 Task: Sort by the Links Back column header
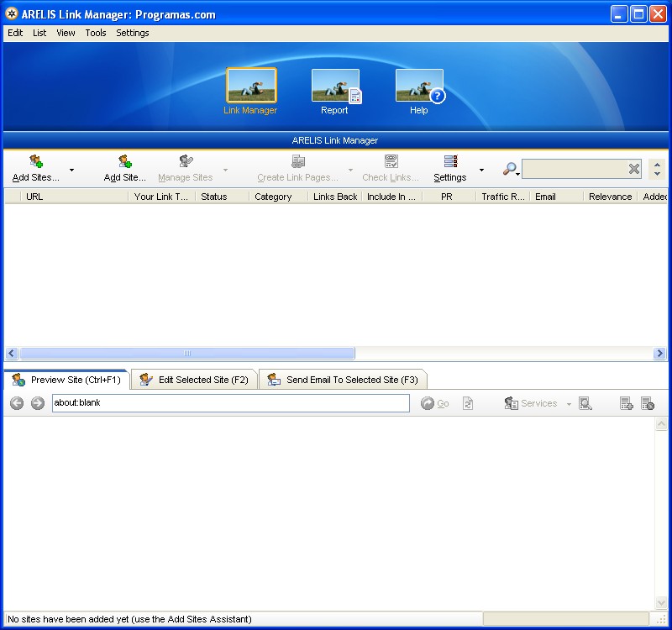point(335,197)
